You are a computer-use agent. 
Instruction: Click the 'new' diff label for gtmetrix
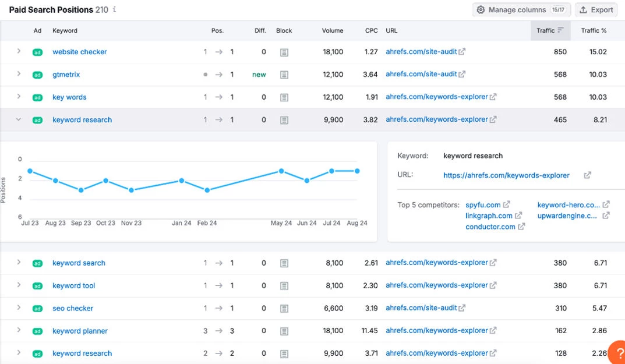click(259, 75)
